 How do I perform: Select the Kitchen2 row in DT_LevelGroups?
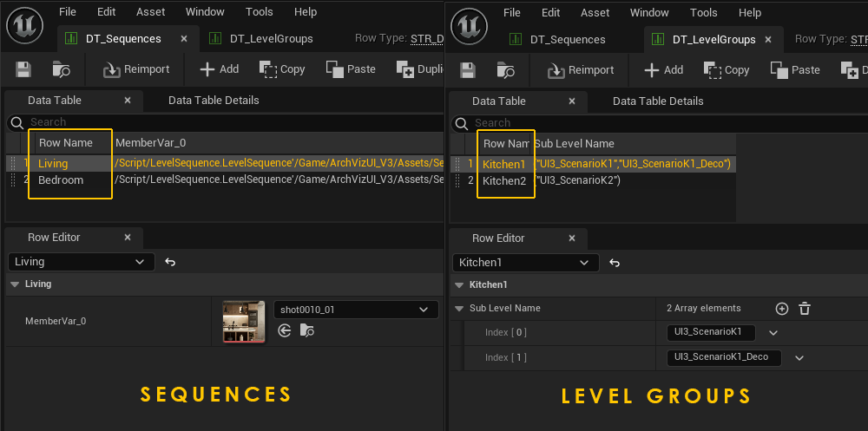pyautogui.click(x=593, y=180)
